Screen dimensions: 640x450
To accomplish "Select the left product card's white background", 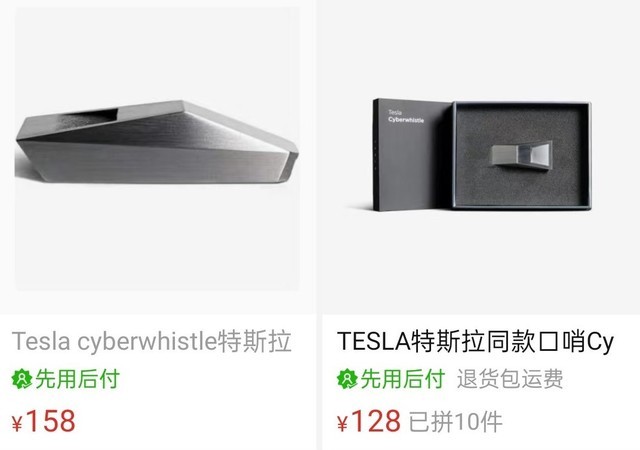I will (157, 245).
